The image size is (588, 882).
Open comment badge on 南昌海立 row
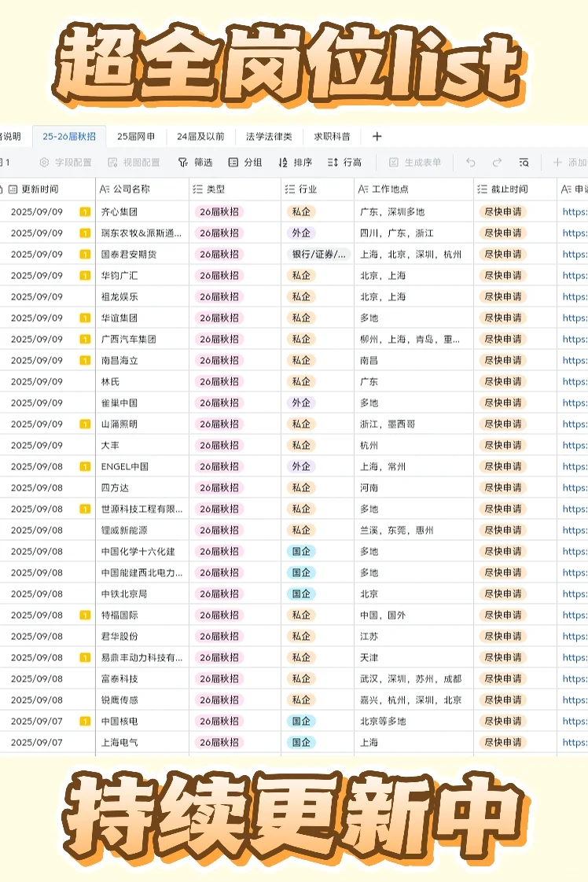(85, 361)
